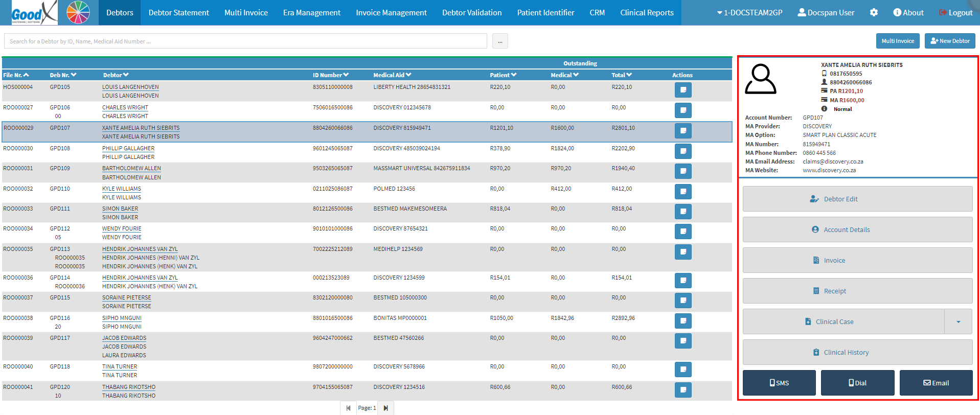The image size is (980, 415).
Task: Go to next page arrow
Action: point(386,408)
